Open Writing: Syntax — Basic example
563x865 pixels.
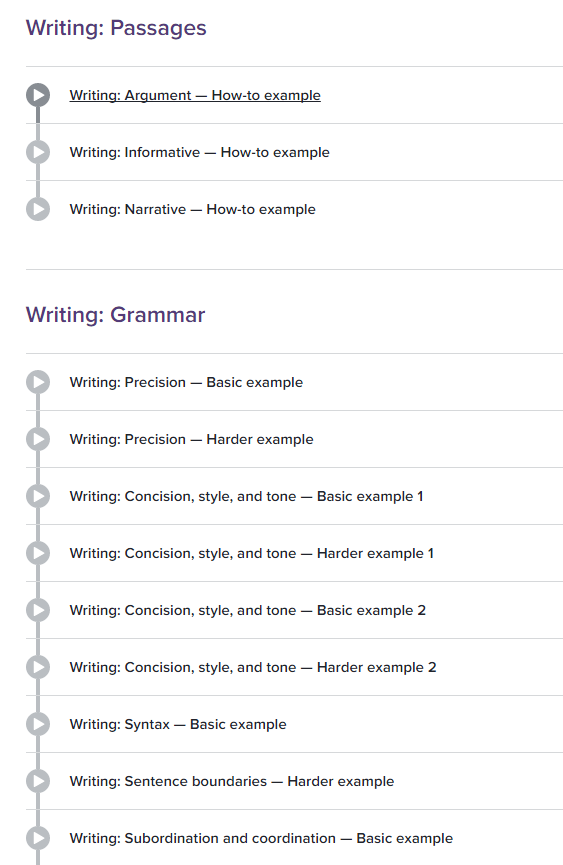click(178, 724)
